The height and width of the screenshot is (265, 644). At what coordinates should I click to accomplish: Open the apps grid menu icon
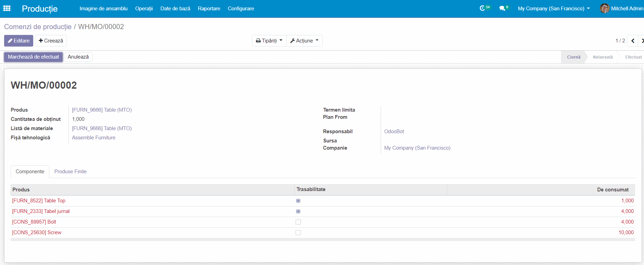[x=7, y=8]
